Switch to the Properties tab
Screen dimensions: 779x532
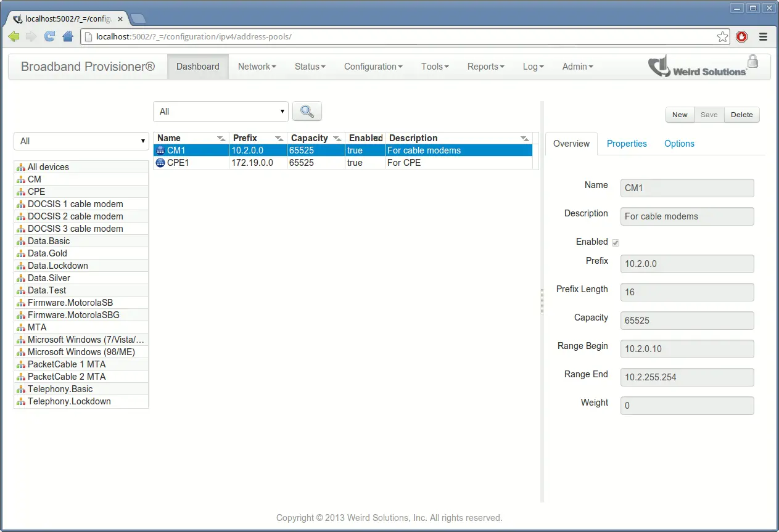627,144
